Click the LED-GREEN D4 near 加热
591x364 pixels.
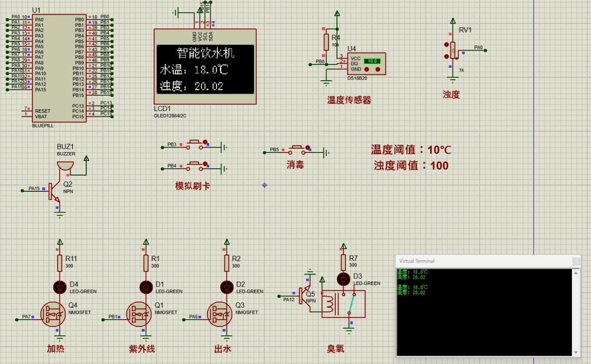pyautogui.click(x=59, y=287)
